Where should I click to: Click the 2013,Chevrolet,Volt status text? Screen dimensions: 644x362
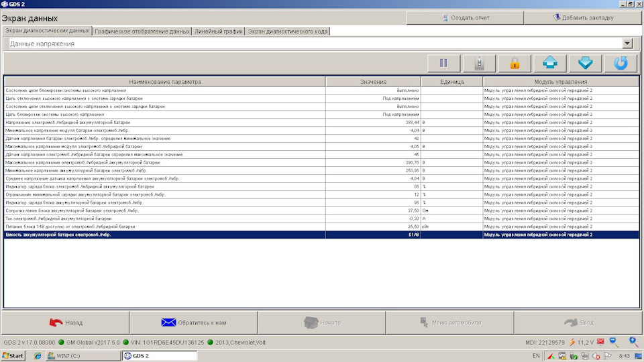coord(240,343)
